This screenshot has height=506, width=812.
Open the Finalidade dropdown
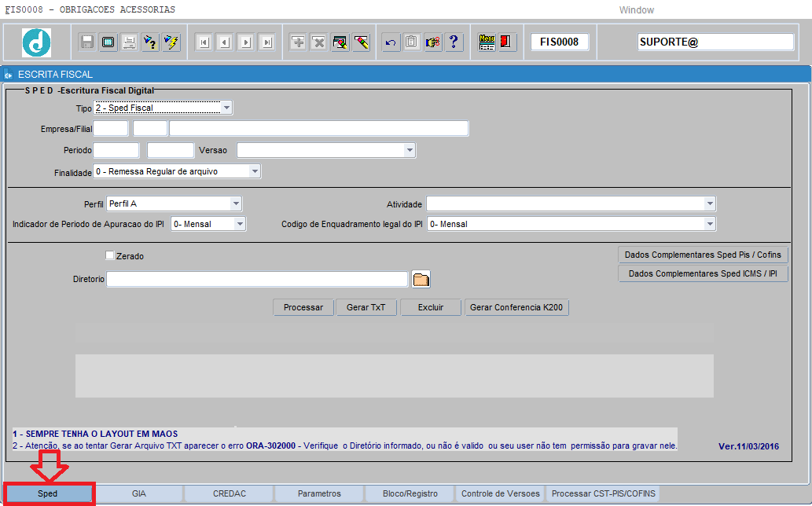click(x=254, y=171)
